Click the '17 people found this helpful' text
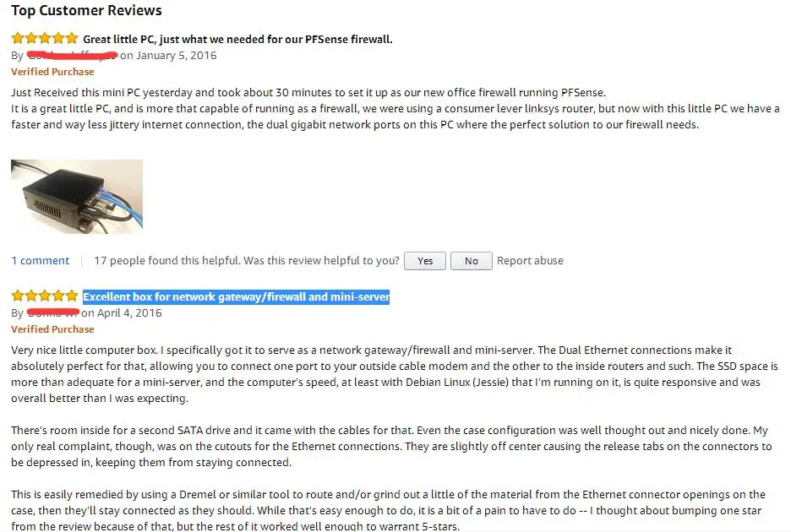This screenshot has height=532, width=791. [x=166, y=261]
